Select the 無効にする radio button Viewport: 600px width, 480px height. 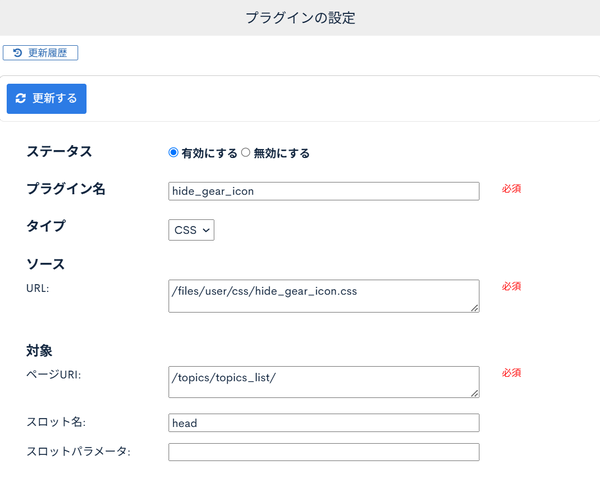(246, 152)
